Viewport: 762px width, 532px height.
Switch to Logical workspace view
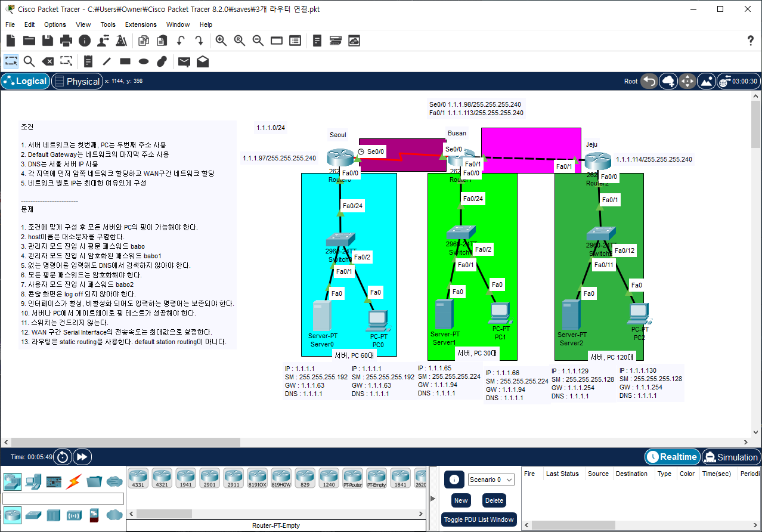(25, 81)
